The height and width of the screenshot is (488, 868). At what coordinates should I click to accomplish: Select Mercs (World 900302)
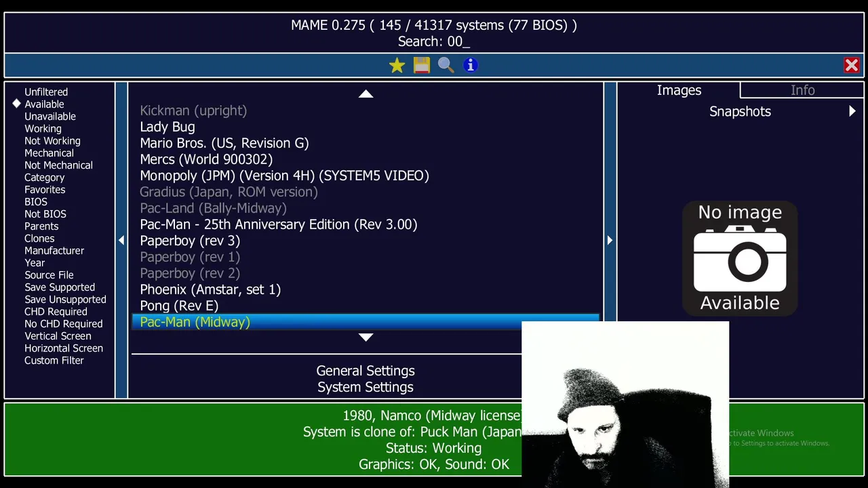click(366, 159)
